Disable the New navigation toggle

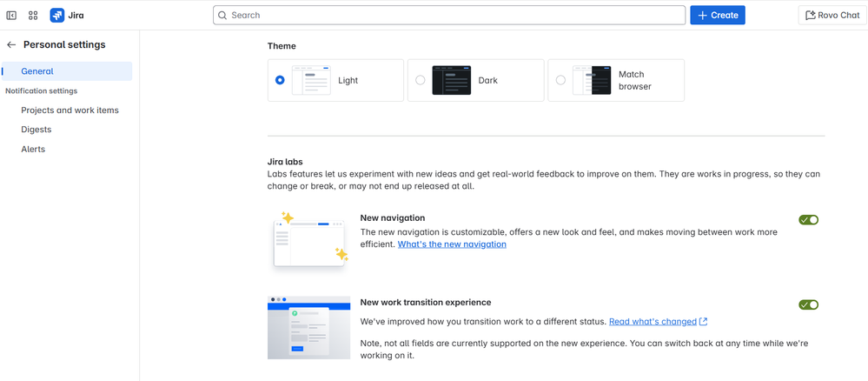click(x=808, y=219)
